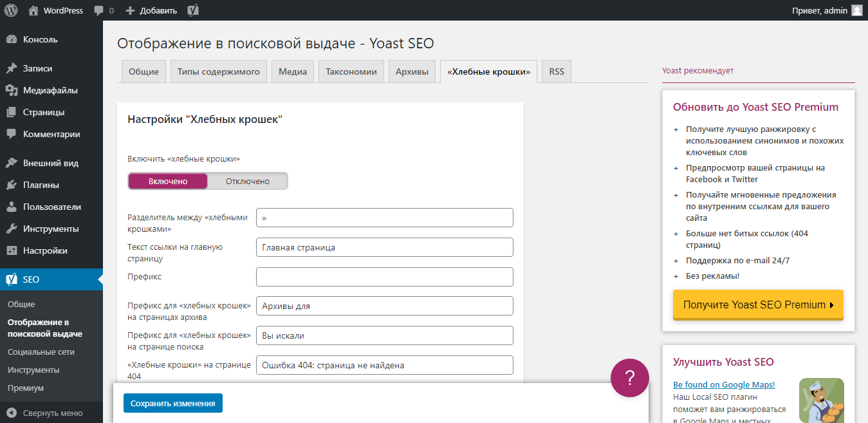Click the Получите Yoast SEO Premium button
The width and height of the screenshot is (868, 423).
758,304
